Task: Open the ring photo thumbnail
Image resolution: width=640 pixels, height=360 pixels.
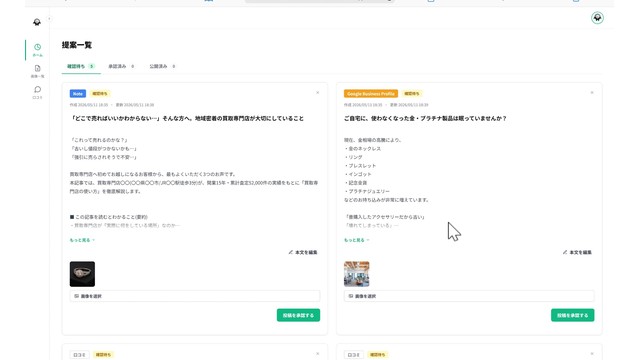Action: [x=82, y=274]
